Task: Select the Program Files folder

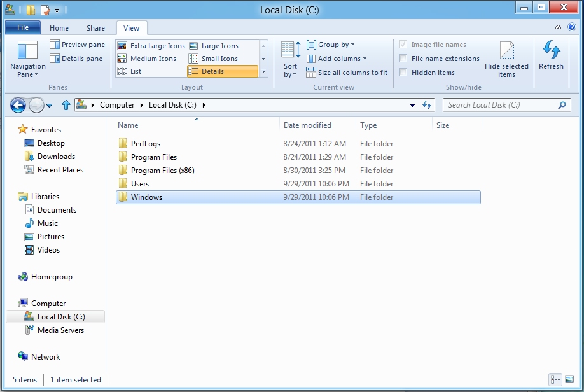Action: click(298, 157)
